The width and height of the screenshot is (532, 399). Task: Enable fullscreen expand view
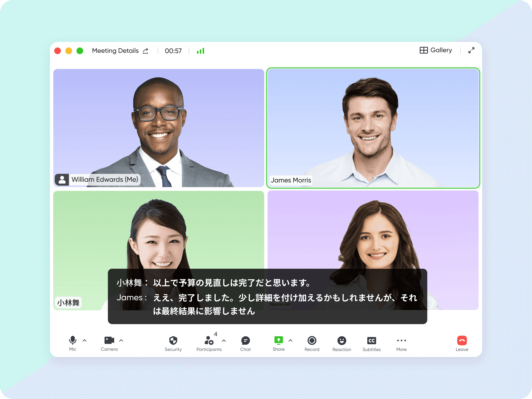(471, 50)
